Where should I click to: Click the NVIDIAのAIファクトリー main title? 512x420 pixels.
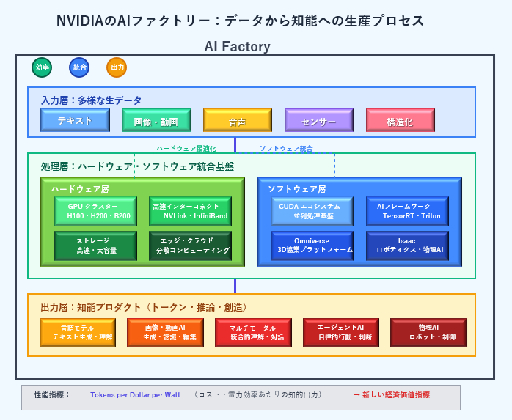(x=240, y=21)
